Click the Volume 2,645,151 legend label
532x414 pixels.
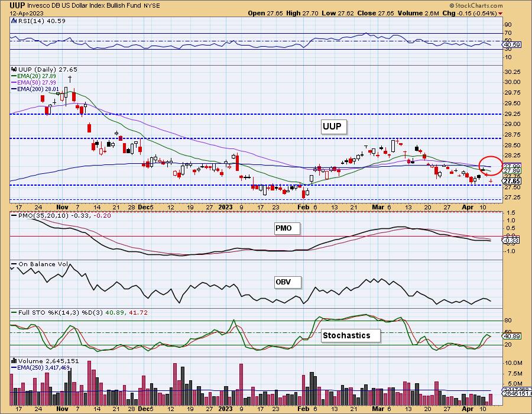pyautogui.click(x=45, y=361)
